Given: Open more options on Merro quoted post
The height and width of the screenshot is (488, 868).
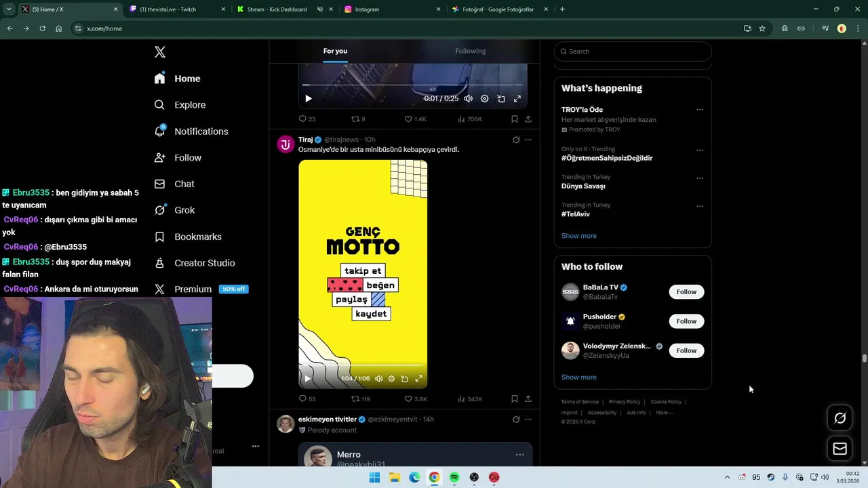Looking at the screenshot, I should tap(520, 455).
